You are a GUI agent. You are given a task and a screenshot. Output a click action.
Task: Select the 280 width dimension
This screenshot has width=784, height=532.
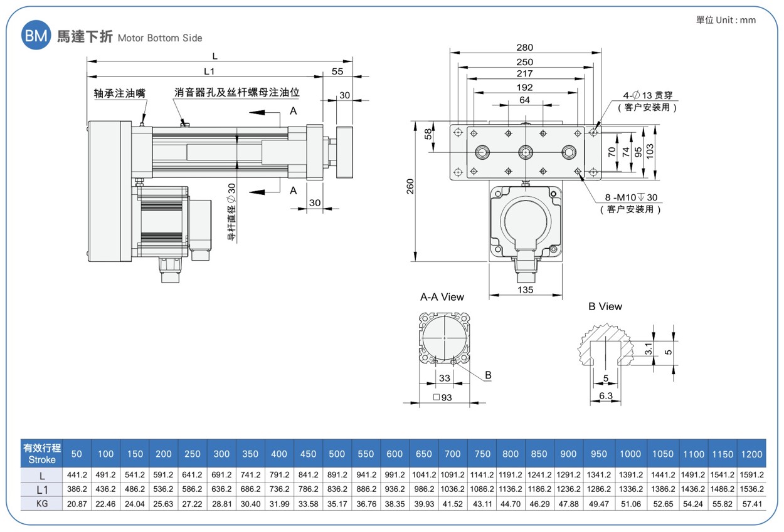524,48
